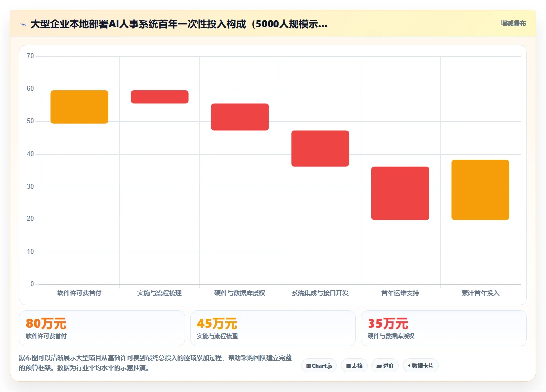Click the y-axis value 10
546x392 pixels.
tap(30, 252)
